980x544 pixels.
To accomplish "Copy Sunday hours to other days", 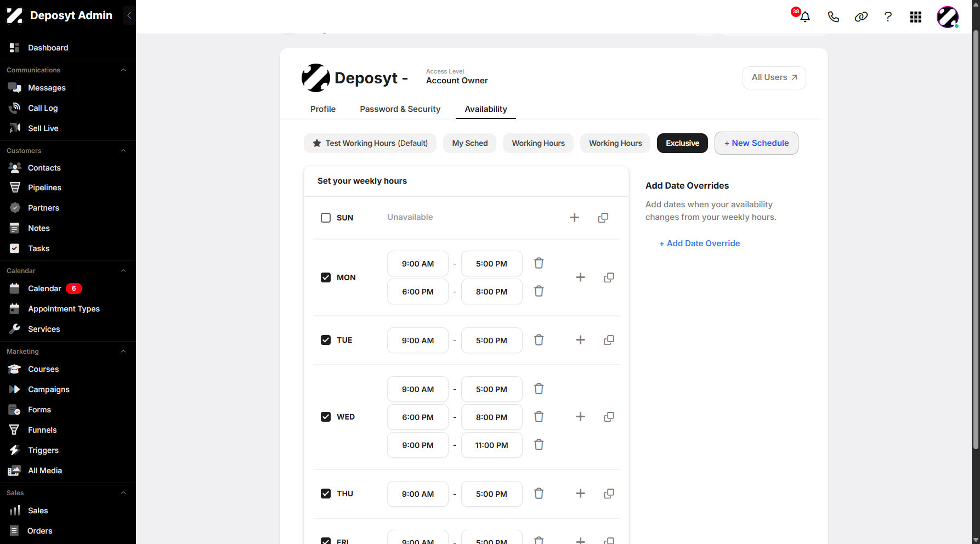I will (x=603, y=218).
